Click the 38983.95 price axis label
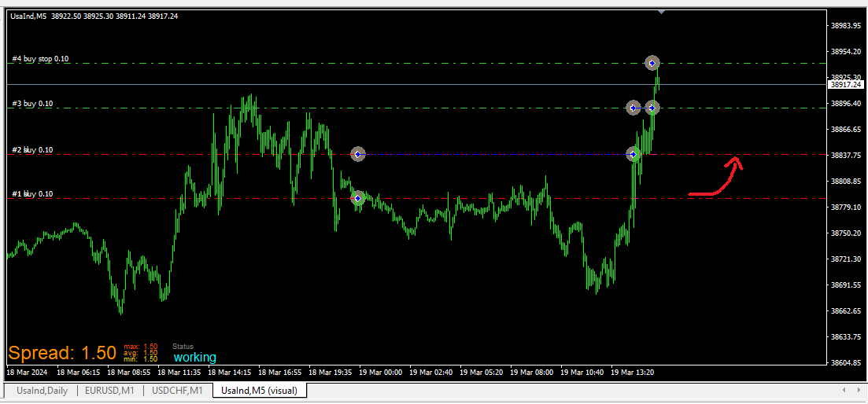868x404 pixels. pyautogui.click(x=846, y=25)
